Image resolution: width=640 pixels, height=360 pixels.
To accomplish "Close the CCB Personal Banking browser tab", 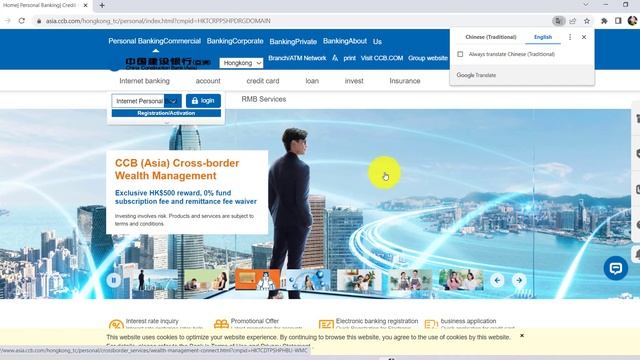I will (85, 5).
